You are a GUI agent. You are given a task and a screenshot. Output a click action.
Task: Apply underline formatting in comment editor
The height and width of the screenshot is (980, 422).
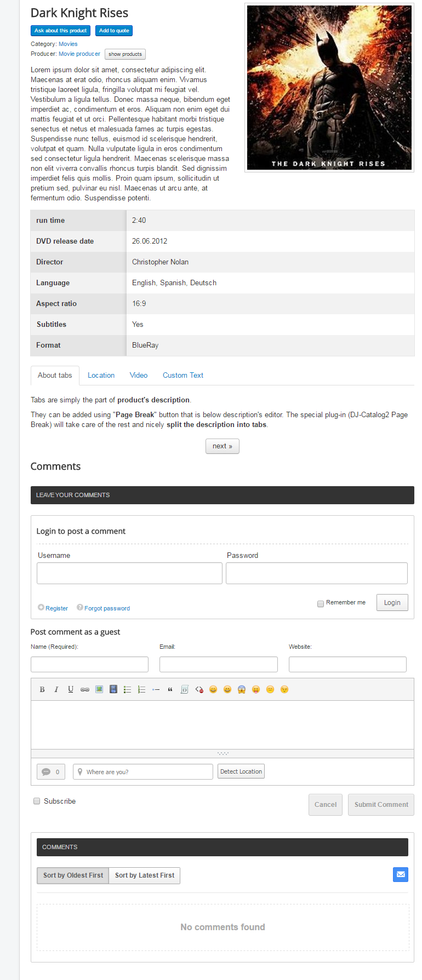coord(71,689)
